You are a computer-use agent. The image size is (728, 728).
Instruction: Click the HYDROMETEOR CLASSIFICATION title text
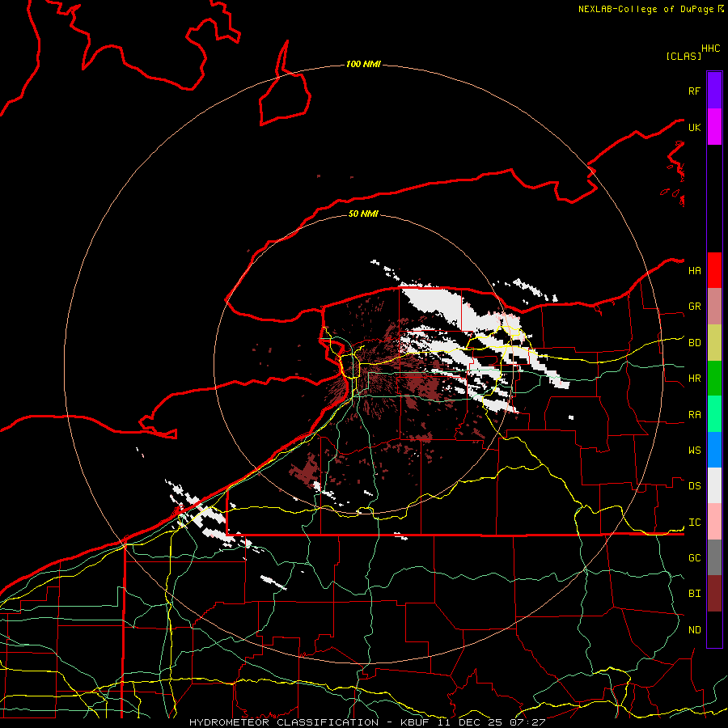click(284, 722)
